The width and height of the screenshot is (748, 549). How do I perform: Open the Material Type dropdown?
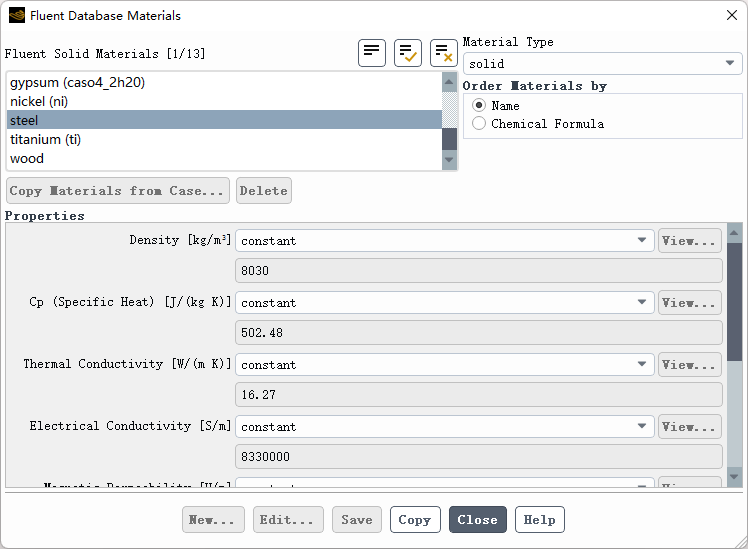click(602, 64)
